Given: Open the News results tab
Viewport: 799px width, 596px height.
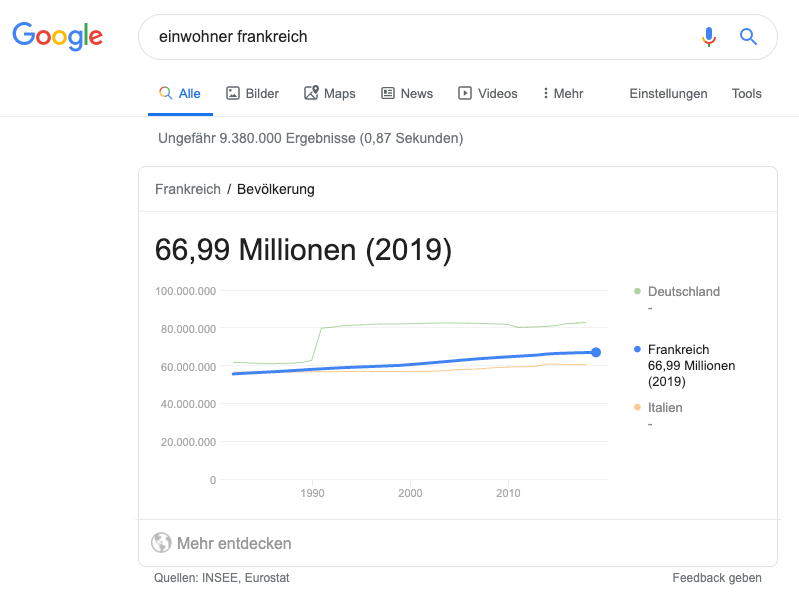Looking at the screenshot, I should click(407, 93).
